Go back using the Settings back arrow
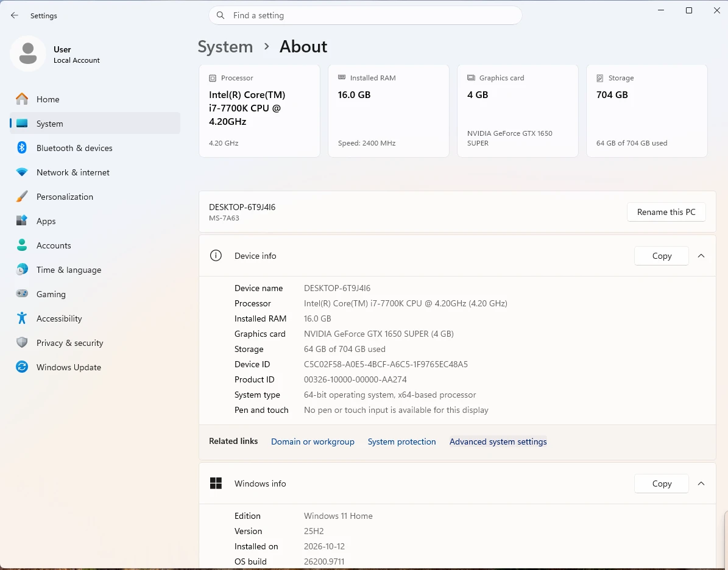The height and width of the screenshot is (570, 728). point(15,15)
